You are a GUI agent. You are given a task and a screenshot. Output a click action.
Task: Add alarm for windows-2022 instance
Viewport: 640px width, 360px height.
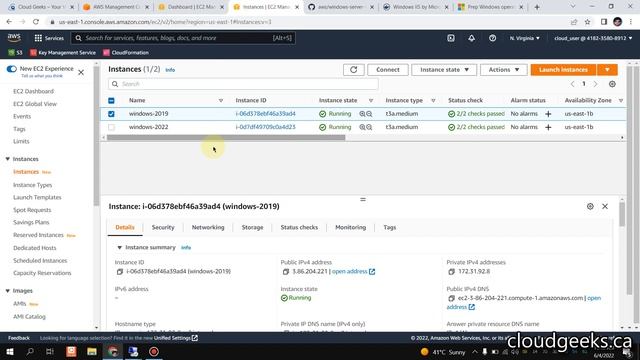pos(548,127)
